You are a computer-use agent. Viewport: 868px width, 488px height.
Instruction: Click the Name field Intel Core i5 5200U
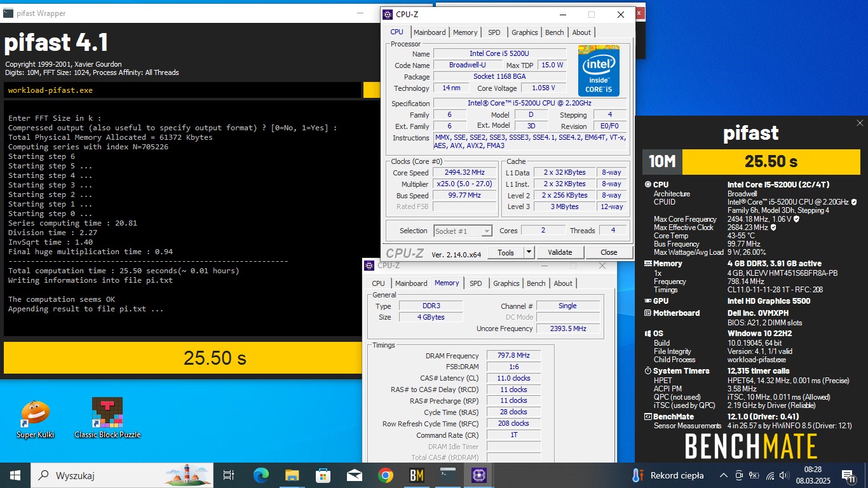pyautogui.click(x=499, y=54)
